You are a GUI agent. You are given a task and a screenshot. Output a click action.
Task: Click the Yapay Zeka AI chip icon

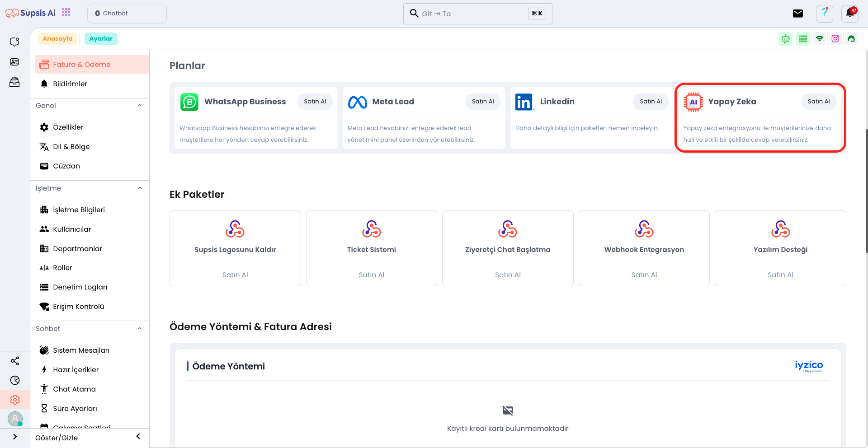(693, 102)
